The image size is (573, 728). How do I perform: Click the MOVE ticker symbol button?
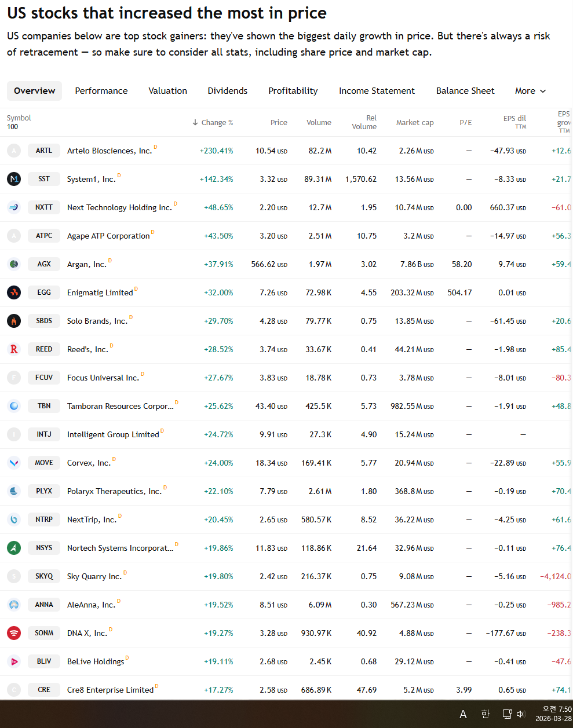44,463
